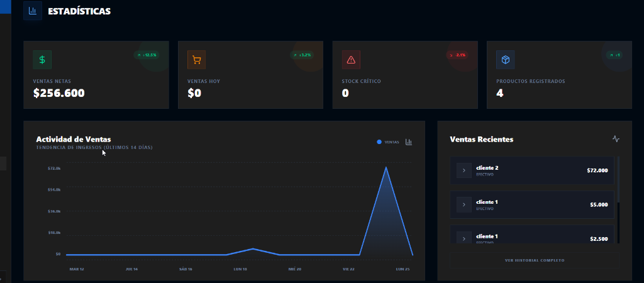
Task: Click the green dollar icon on Ventas Netas
Action: pyautogui.click(x=42, y=60)
